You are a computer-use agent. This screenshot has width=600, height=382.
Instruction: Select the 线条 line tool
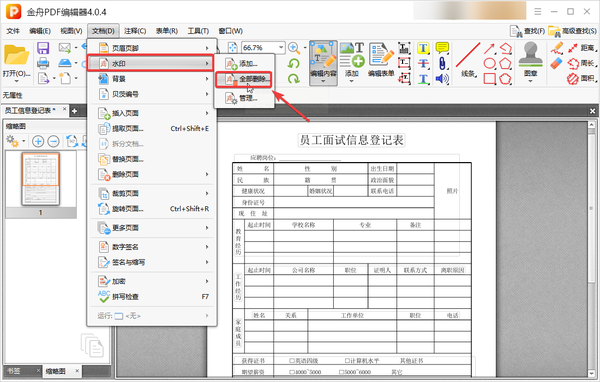point(468,60)
